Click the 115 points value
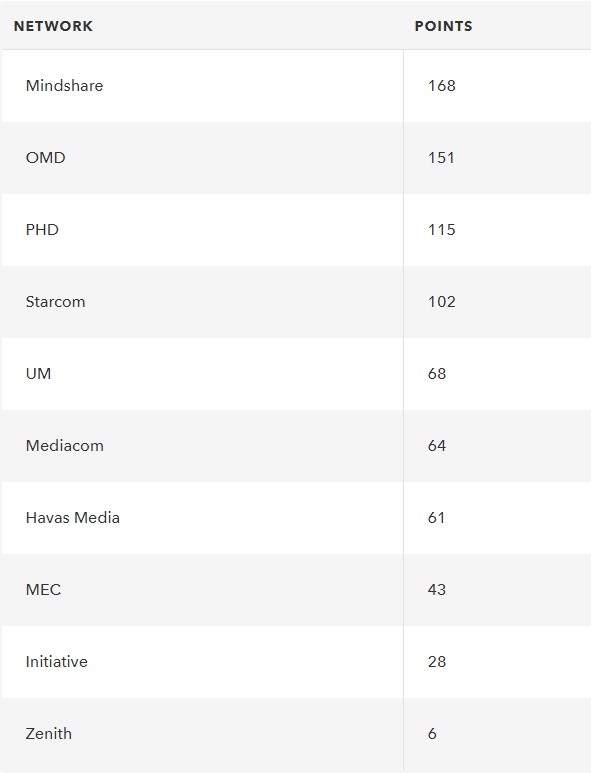The image size is (591, 773). 442,230
